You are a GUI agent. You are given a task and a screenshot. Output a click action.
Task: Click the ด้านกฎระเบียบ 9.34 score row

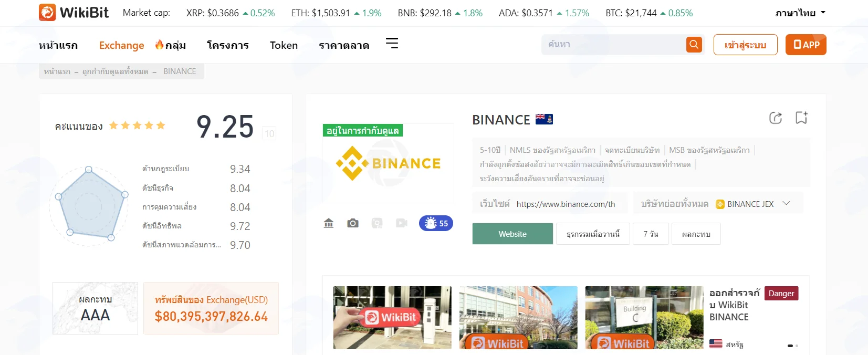(x=196, y=169)
